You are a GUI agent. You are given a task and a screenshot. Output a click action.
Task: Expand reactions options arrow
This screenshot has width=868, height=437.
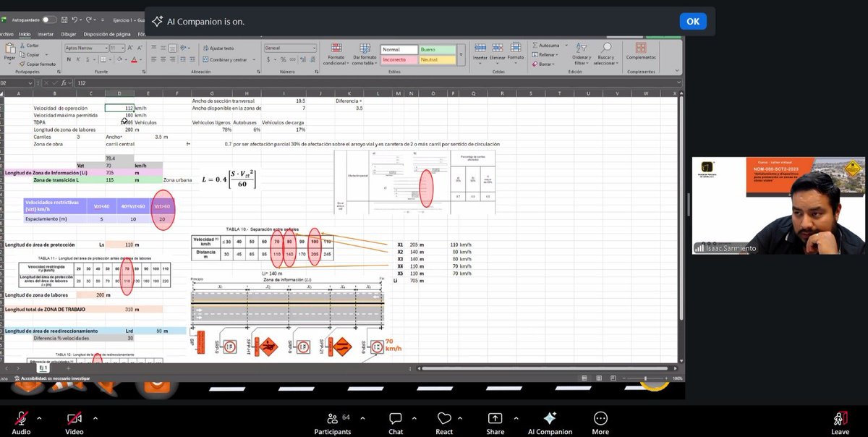click(460, 417)
